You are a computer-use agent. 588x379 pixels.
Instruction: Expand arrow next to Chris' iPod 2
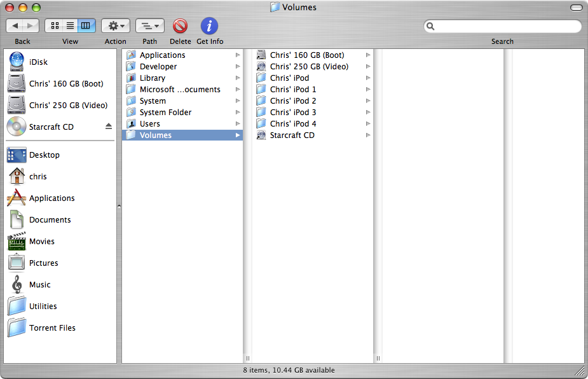point(368,101)
